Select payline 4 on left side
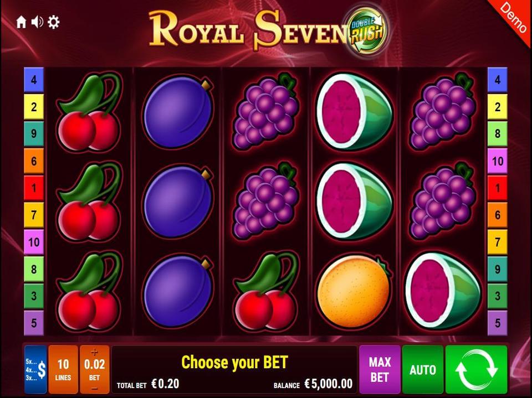 [x=34, y=80]
